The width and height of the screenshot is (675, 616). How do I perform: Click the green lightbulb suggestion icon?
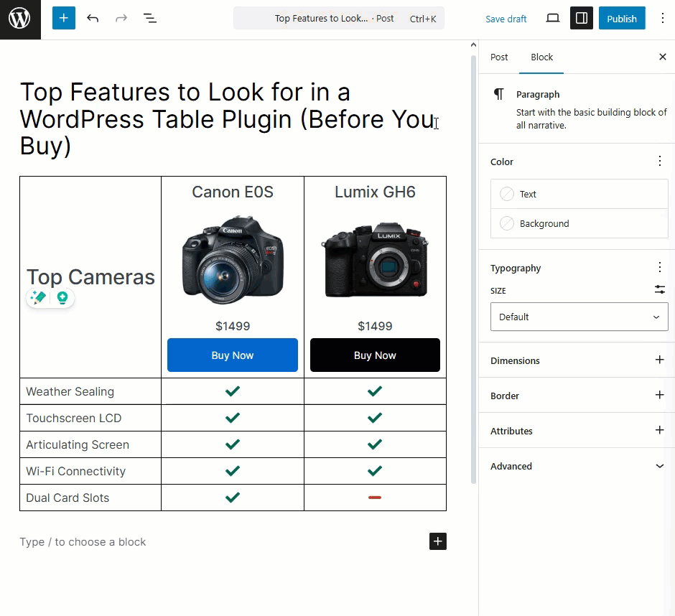click(62, 297)
